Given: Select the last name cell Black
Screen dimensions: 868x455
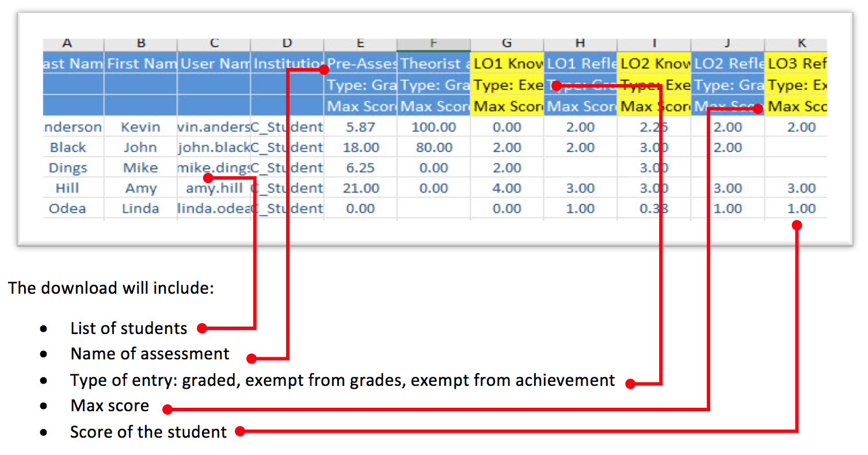Looking at the screenshot, I should tap(68, 147).
